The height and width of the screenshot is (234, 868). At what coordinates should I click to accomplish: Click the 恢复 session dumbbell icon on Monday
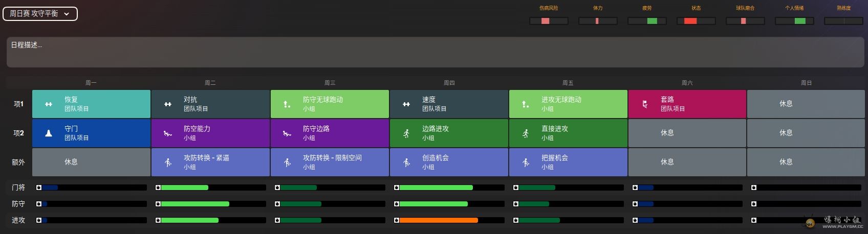click(x=49, y=104)
